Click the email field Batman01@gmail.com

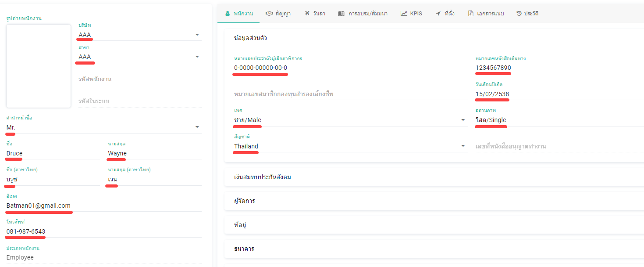(103, 206)
